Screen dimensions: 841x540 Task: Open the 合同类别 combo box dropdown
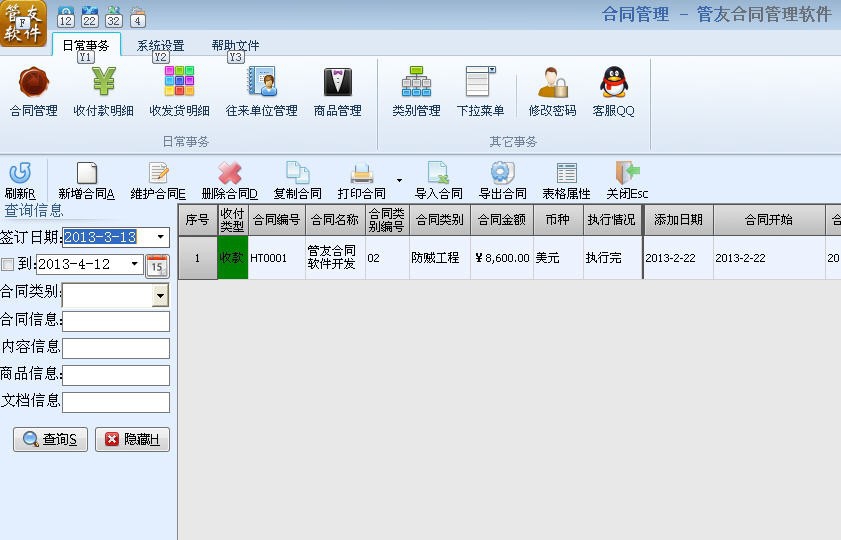coord(160,295)
